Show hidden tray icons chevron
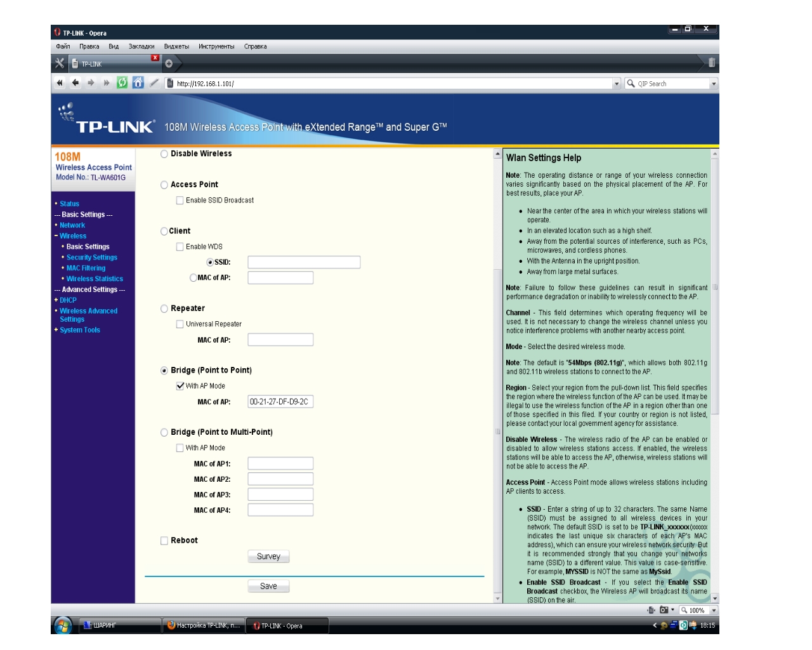Image resolution: width=812 pixels, height=650 pixels. (x=655, y=625)
